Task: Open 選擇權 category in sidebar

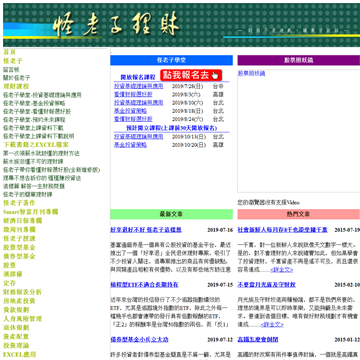Action: (13, 274)
